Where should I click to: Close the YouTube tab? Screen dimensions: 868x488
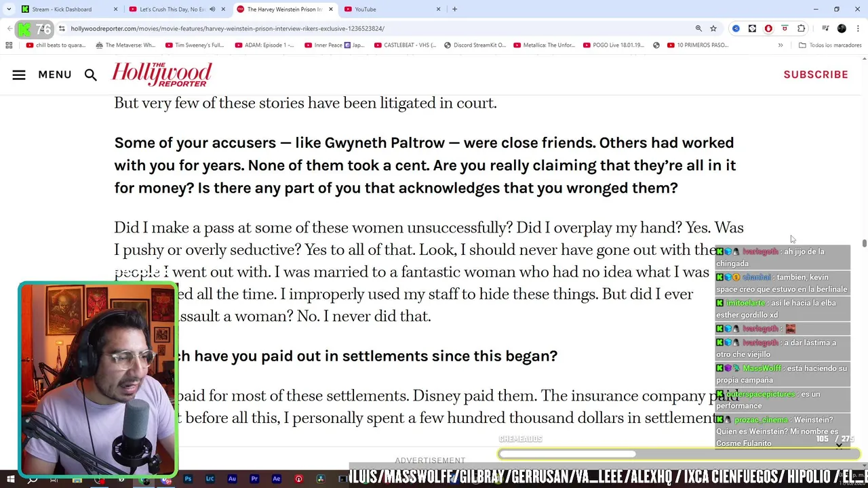pyautogui.click(x=438, y=9)
